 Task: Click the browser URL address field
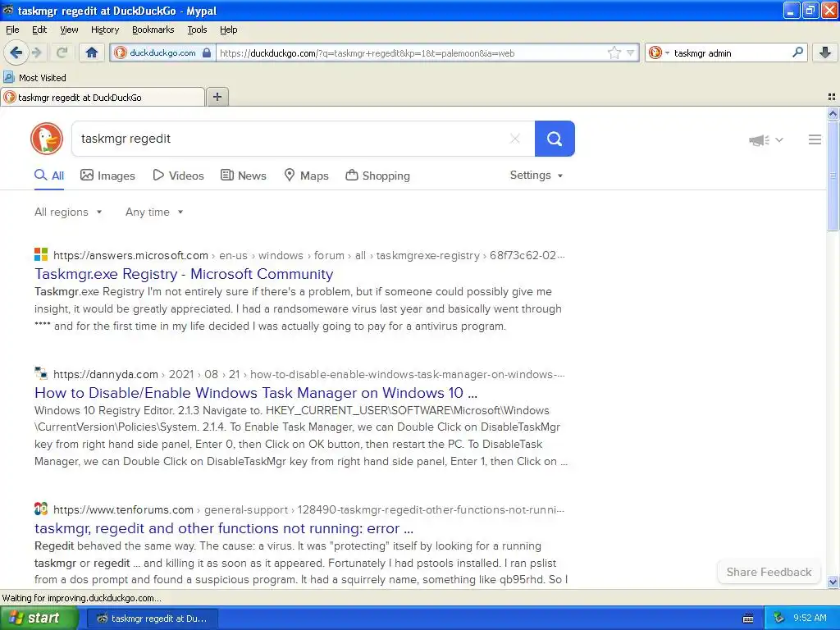point(410,53)
